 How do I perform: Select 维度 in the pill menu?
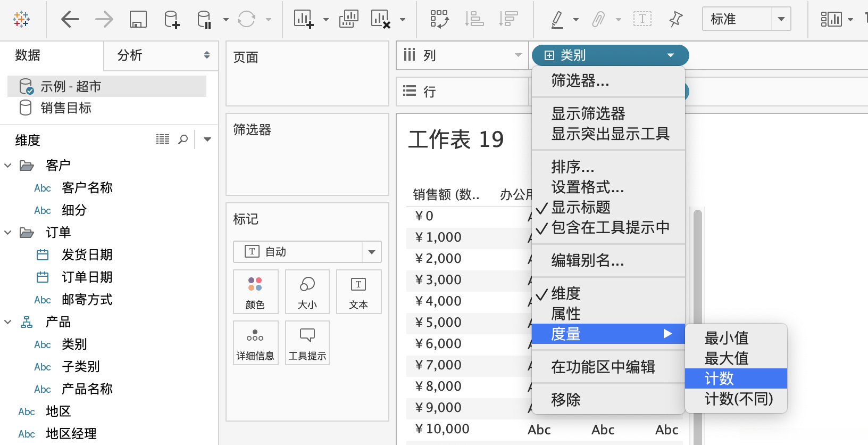pos(608,293)
